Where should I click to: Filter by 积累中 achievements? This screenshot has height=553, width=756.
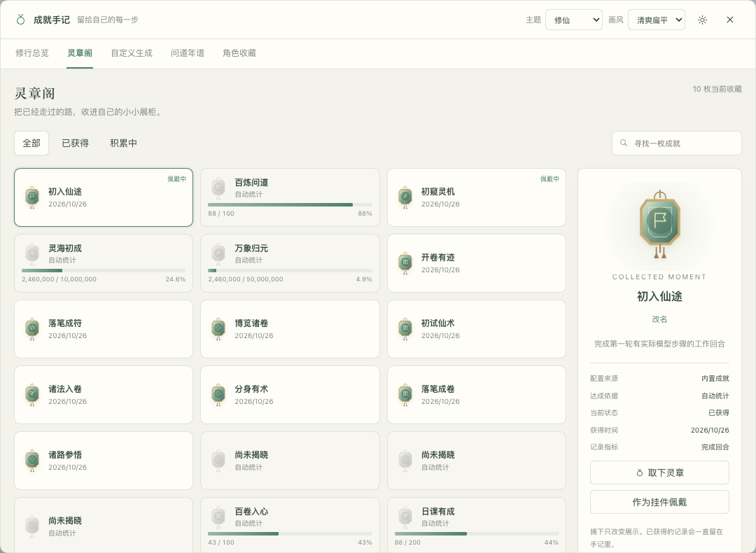coord(123,143)
